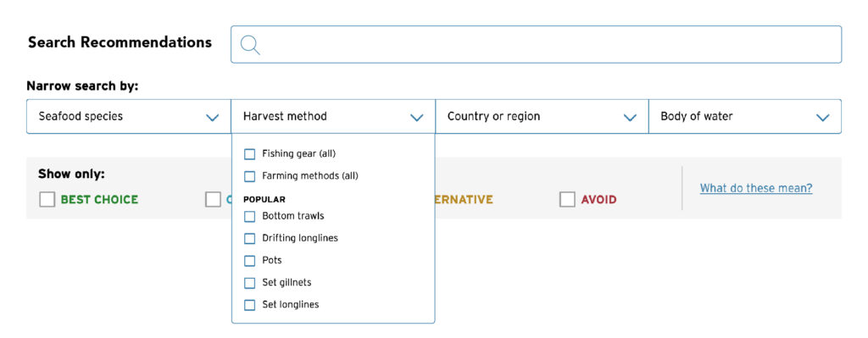Click the chevron arrow in Harvest method
Viewport: 868px width, 338px height.
click(417, 117)
